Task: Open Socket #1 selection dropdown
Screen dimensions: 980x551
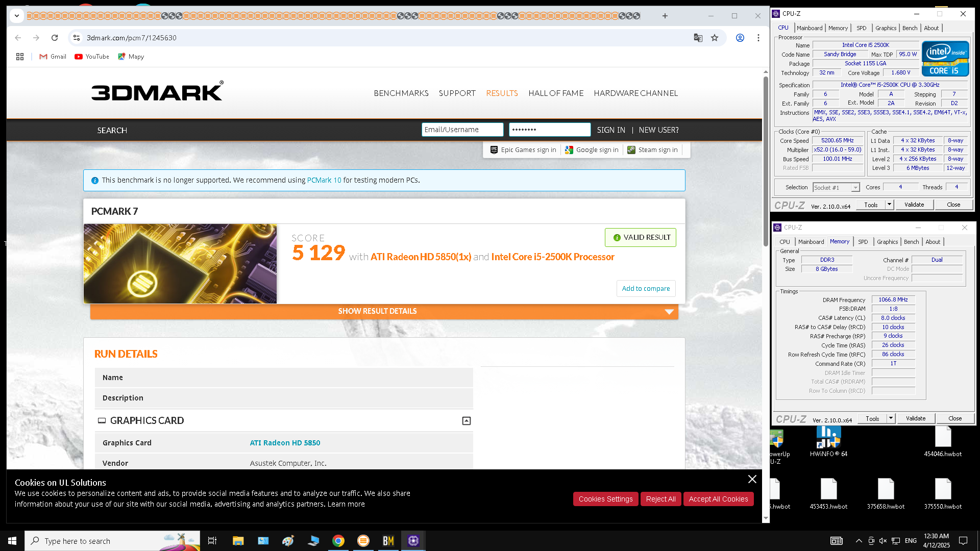Action: point(836,188)
